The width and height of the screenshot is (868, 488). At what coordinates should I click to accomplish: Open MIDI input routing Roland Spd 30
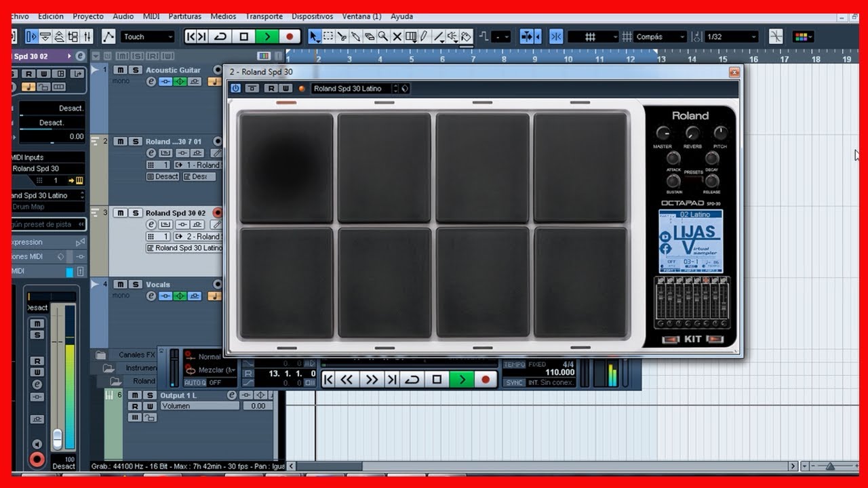(x=49, y=168)
